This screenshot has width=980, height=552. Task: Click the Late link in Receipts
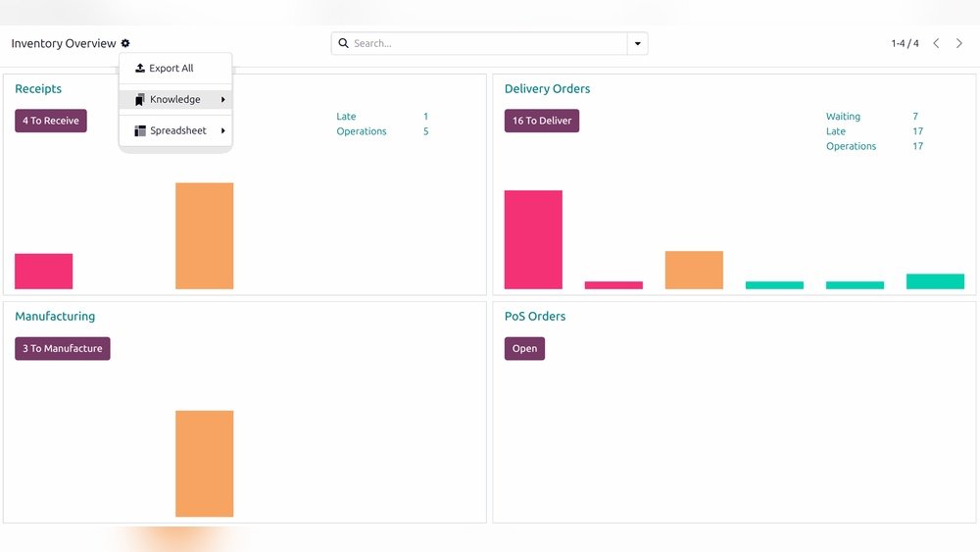[x=346, y=117]
